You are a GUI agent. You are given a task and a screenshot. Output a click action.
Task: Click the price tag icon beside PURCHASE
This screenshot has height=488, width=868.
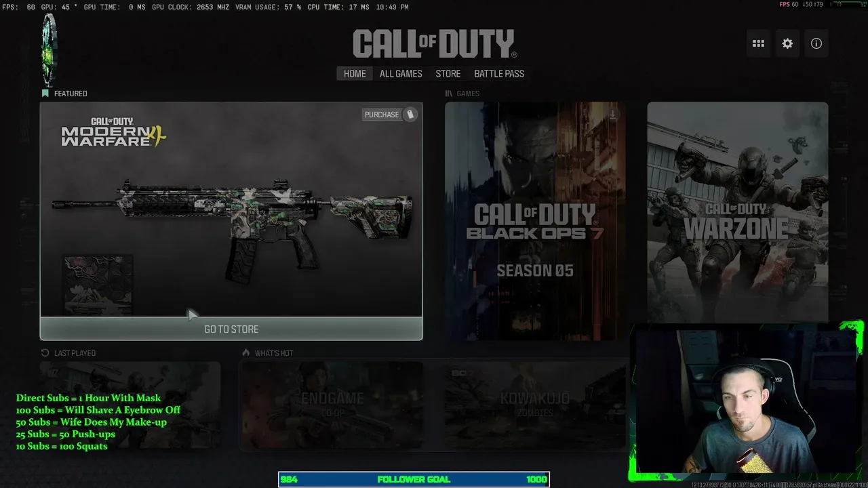click(x=410, y=115)
